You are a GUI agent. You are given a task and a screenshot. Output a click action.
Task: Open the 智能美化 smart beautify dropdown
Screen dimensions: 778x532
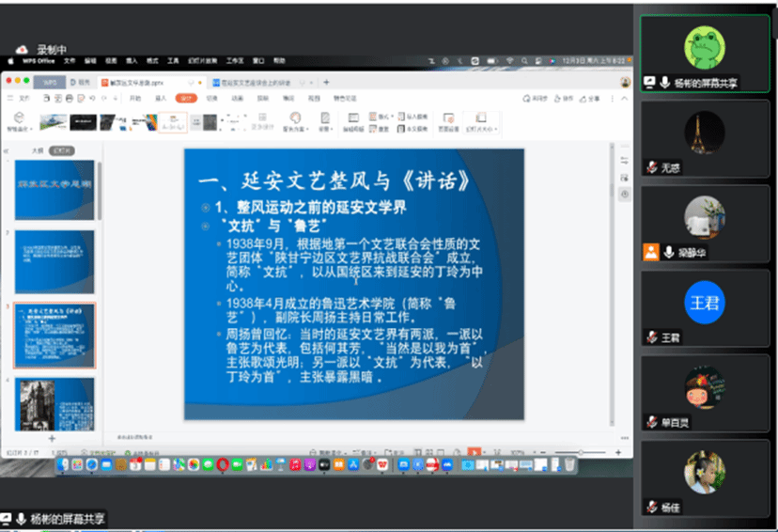click(19, 129)
